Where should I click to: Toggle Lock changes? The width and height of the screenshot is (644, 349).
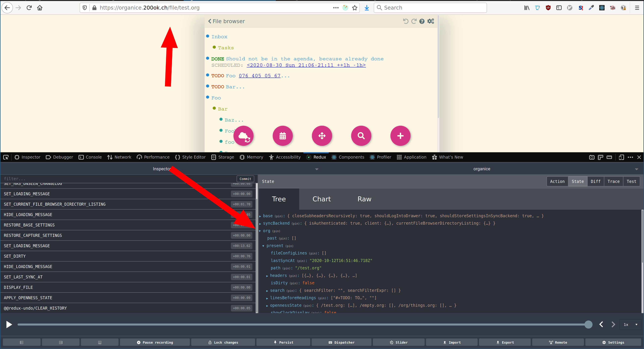click(x=223, y=342)
